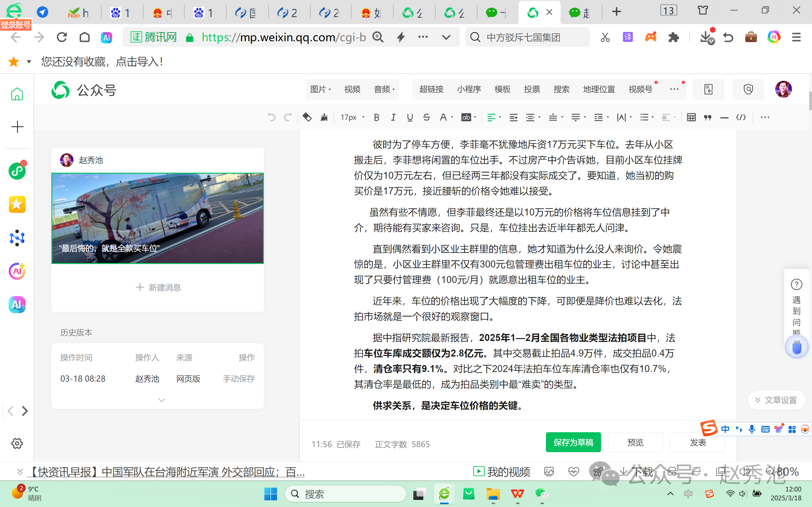The height and width of the screenshot is (507, 812).
Task: Click the 预览 button
Action: point(635,442)
